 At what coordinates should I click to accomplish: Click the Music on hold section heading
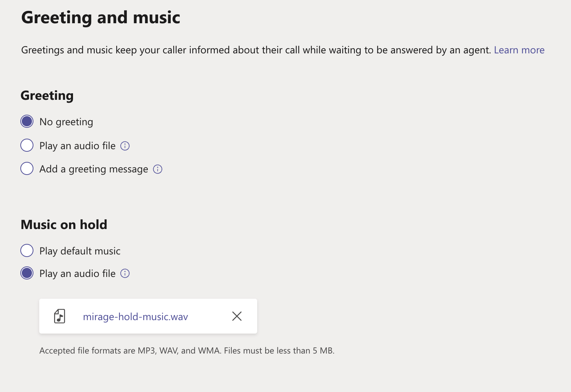[64, 225]
